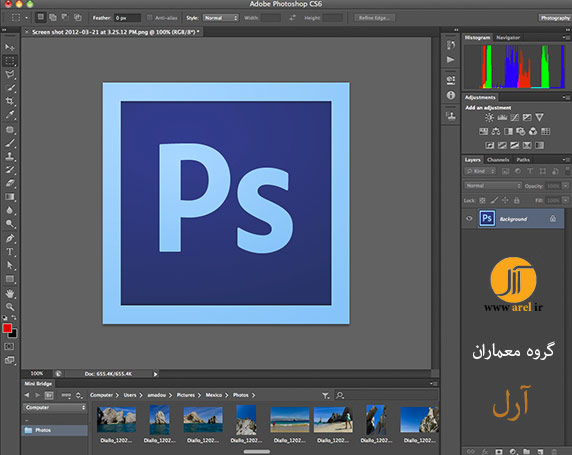Select the Gradient tool
Image resolution: width=572 pixels, height=455 pixels.
pos(10,197)
